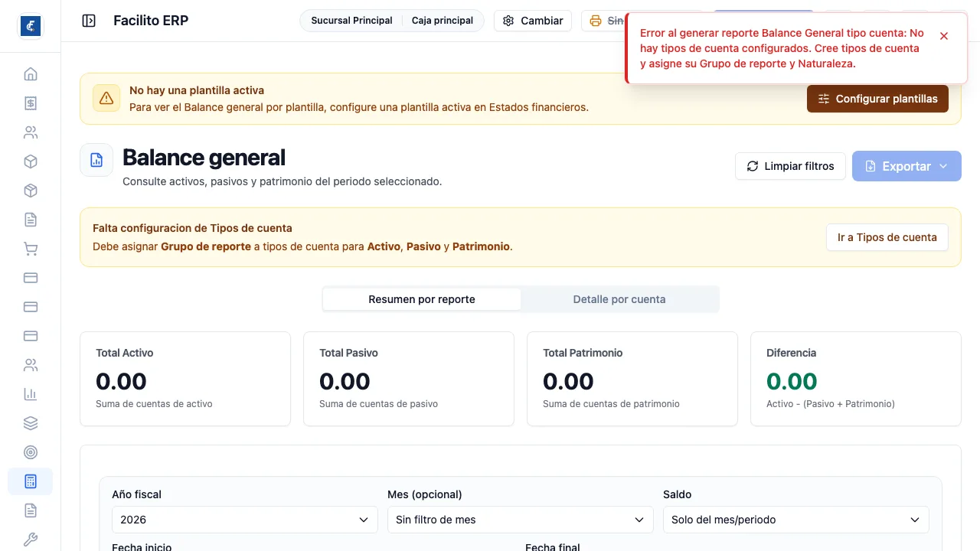980x551 pixels.
Task: Open the wrench tools sidebar icon
Action: (31, 540)
